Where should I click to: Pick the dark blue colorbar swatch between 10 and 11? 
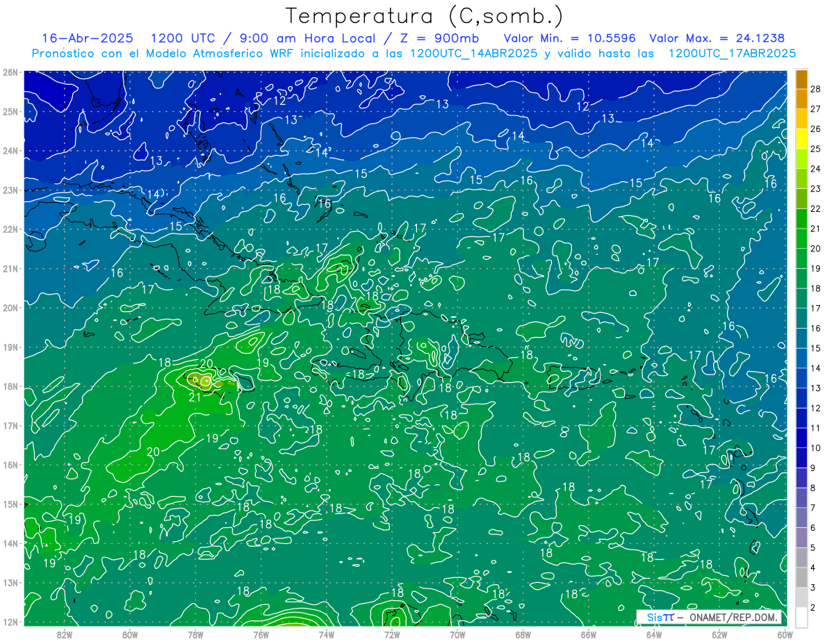coord(801,438)
